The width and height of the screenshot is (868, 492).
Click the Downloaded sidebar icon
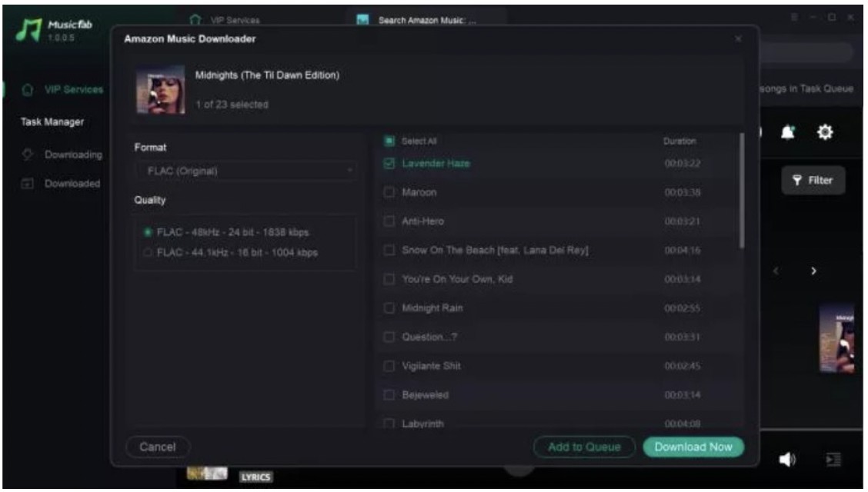[x=27, y=183]
